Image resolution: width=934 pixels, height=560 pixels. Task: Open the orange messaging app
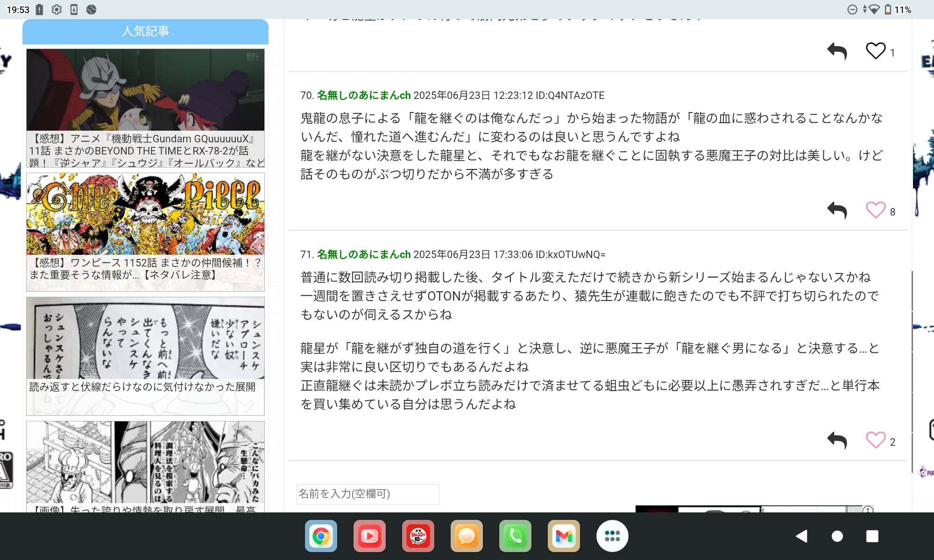pos(467,536)
